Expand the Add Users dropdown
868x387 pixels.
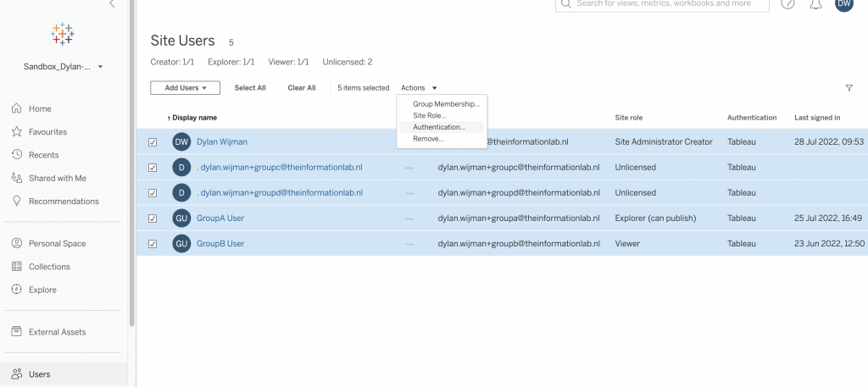click(x=185, y=88)
